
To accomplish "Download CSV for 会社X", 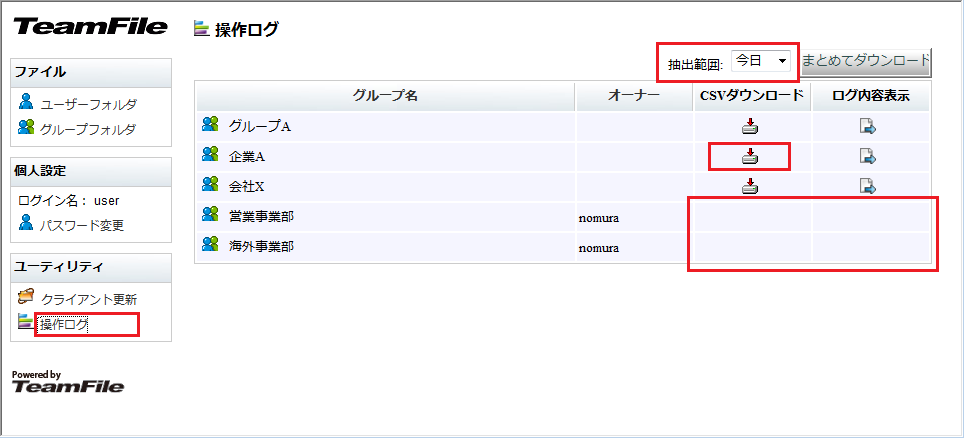I will [x=750, y=186].
